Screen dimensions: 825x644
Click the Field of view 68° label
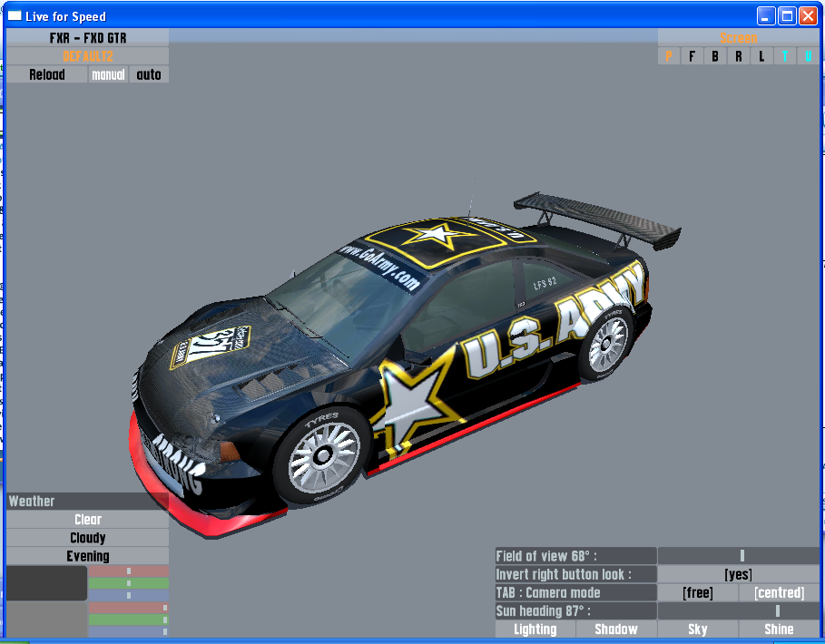tap(575, 556)
